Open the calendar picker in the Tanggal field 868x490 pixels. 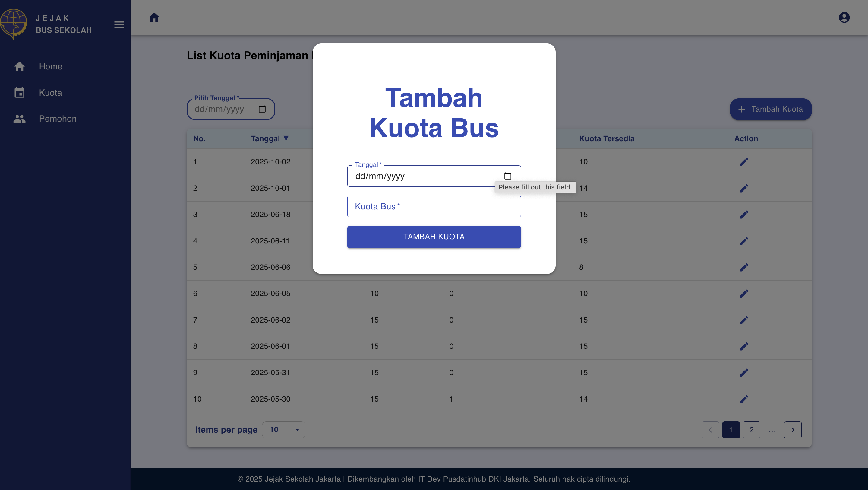click(x=508, y=176)
